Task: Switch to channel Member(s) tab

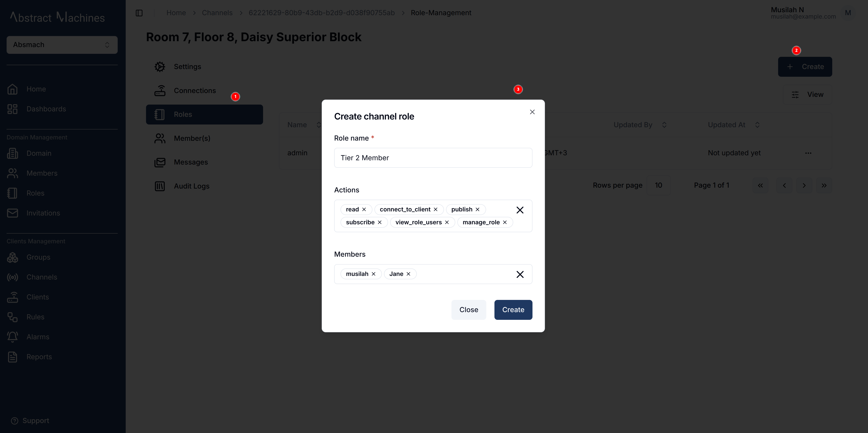Action: pos(204,139)
